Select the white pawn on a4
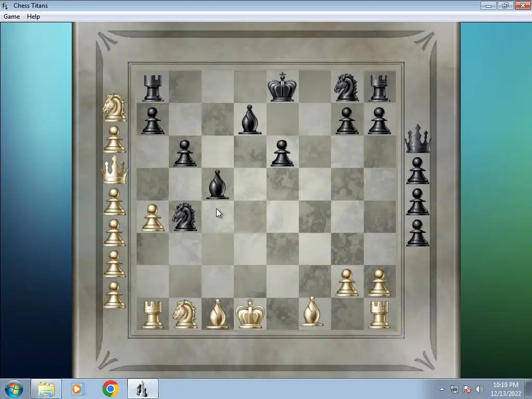Screen dimensions: 532x399 [153, 218]
